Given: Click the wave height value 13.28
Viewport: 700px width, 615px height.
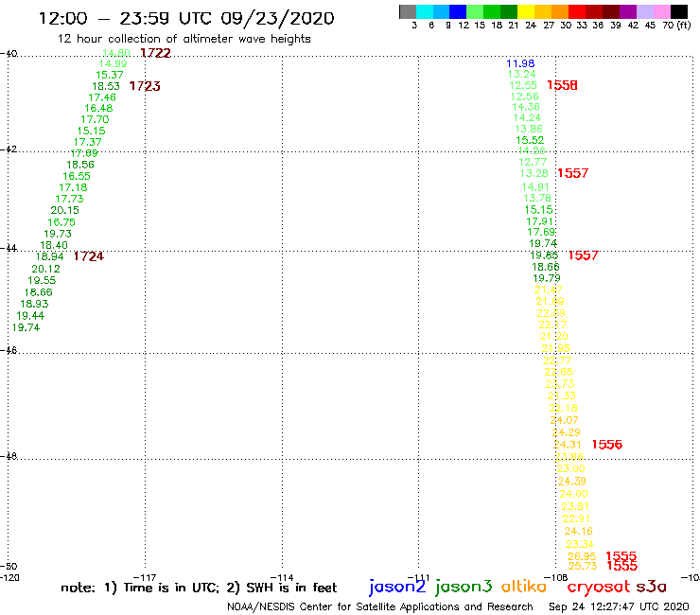Looking at the screenshot, I should click(534, 173).
